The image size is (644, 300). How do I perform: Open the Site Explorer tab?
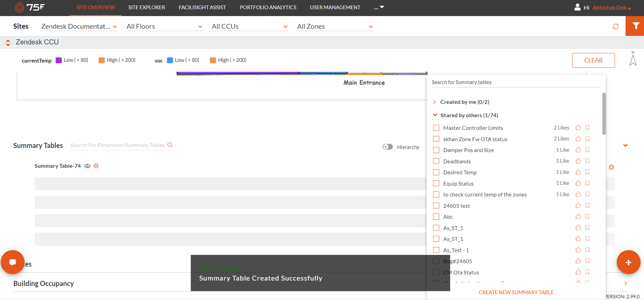tap(147, 8)
